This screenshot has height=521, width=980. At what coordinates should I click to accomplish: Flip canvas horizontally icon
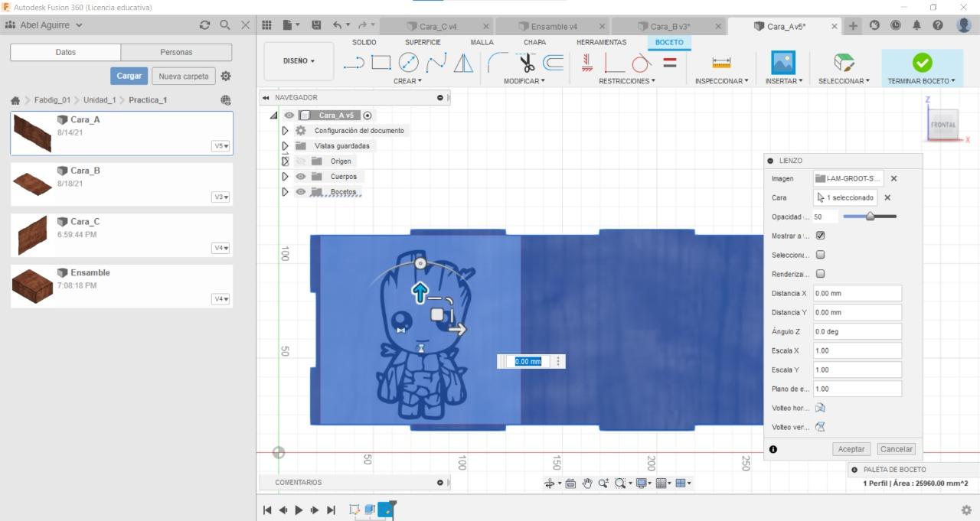(820, 408)
